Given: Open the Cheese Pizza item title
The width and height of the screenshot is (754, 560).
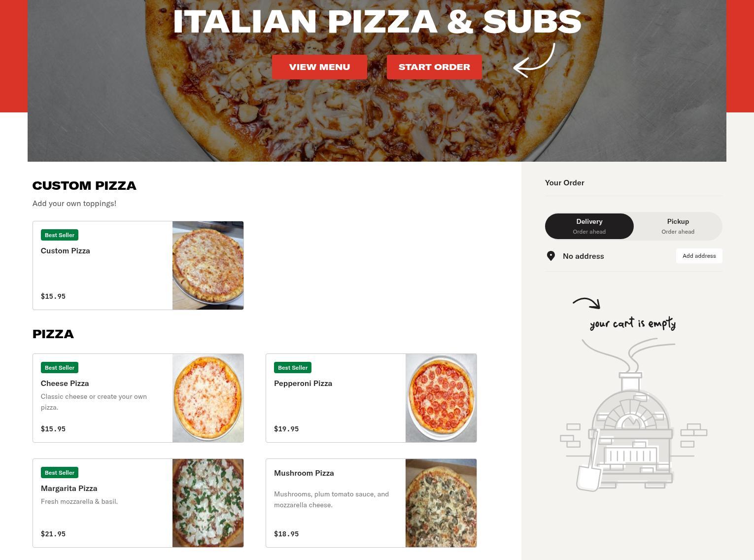Looking at the screenshot, I should pos(65,384).
